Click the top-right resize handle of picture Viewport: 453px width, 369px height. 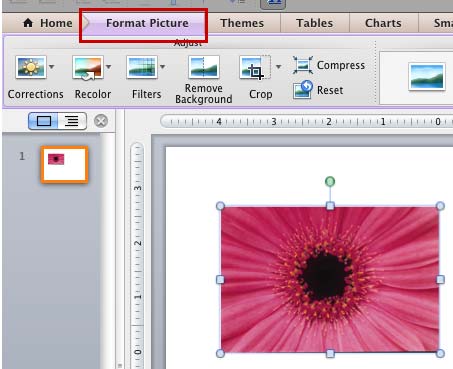click(440, 206)
